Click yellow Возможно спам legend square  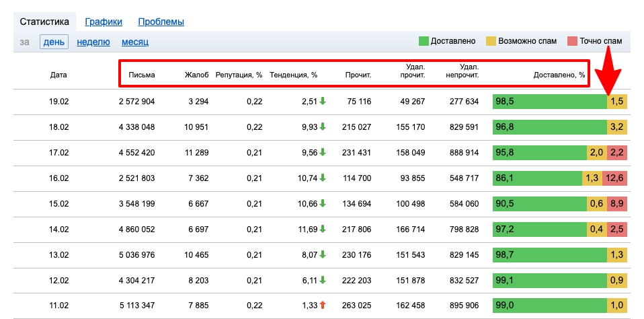491,41
